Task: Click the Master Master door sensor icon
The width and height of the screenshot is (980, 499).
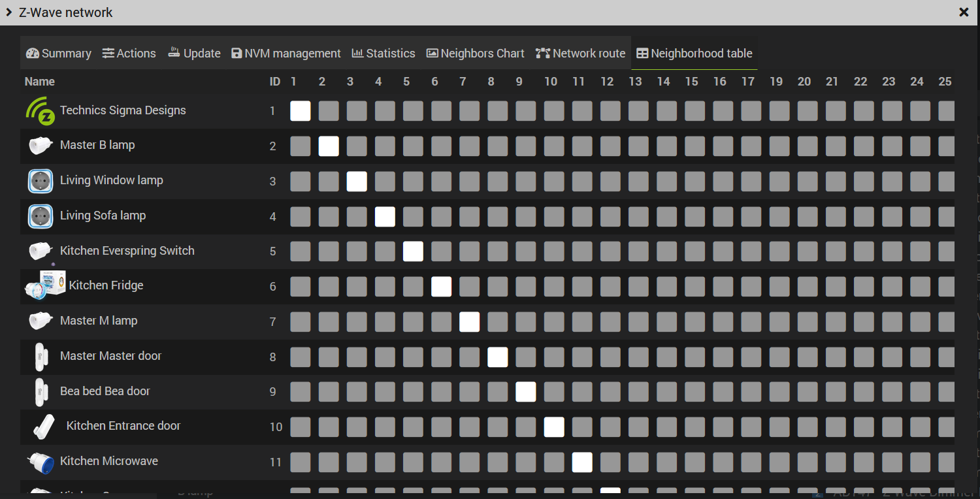Action: click(41, 357)
